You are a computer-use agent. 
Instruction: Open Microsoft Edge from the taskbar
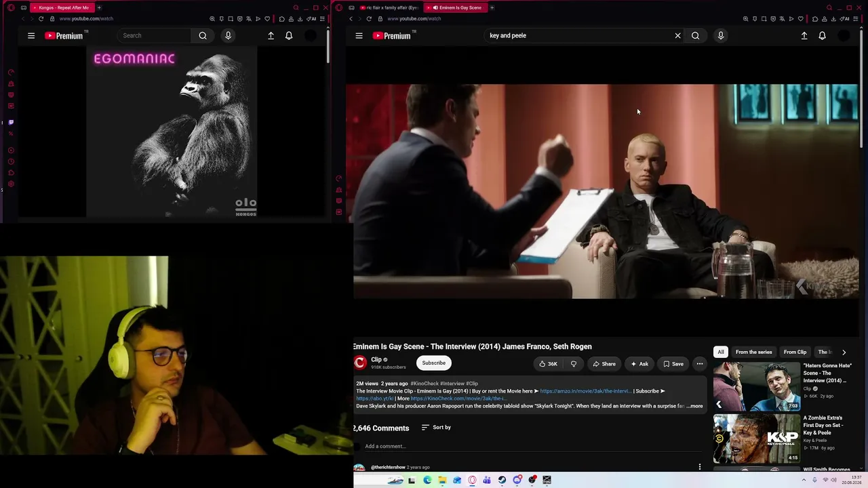tap(427, 481)
